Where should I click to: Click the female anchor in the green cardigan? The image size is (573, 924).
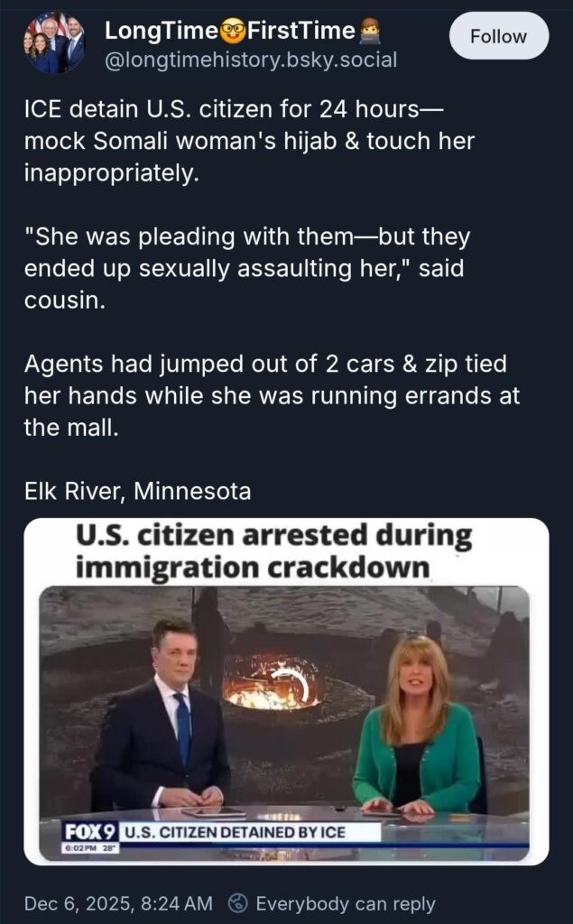coord(417,725)
